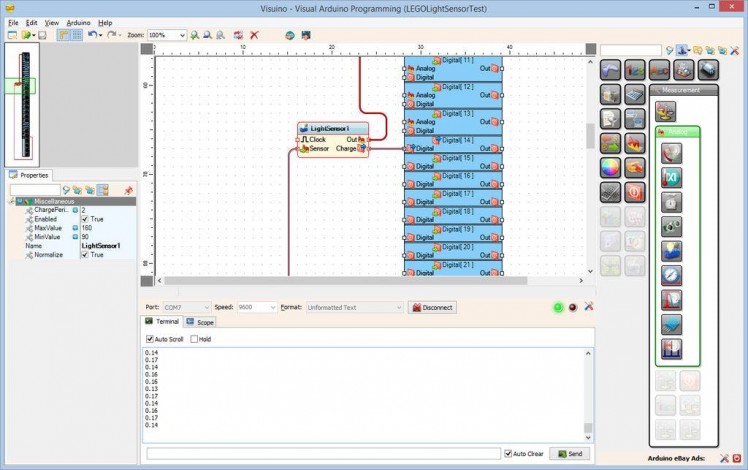Click the Undo arrow in toolbar

tap(91, 35)
